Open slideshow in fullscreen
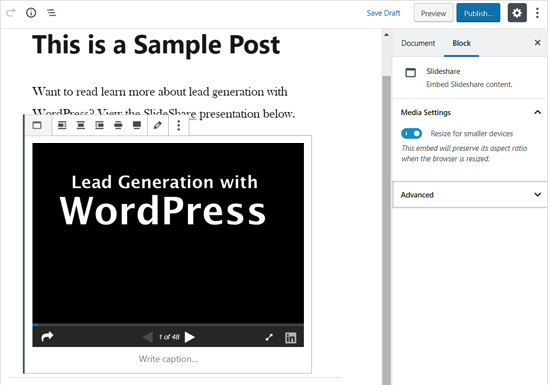548x385 pixels. click(269, 337)
